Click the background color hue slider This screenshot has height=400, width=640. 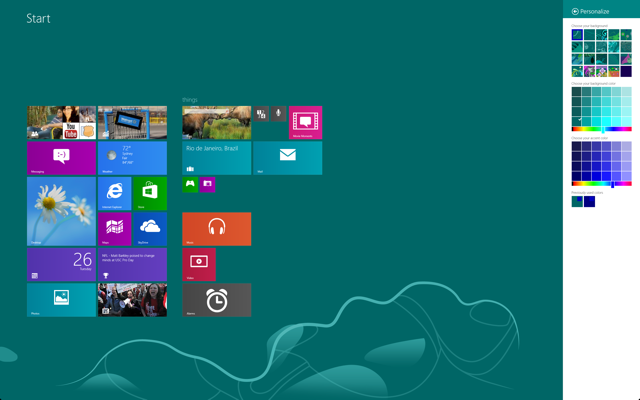(x=602, y=129)
